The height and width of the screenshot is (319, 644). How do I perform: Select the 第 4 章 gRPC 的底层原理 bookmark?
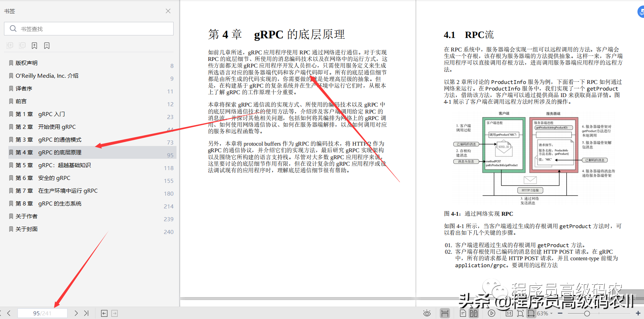tap(49, 152)
